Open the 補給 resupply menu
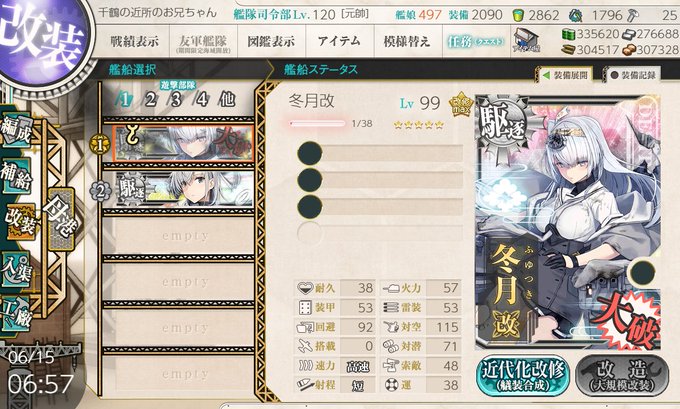The image size is (680, 409). (16, 176)
